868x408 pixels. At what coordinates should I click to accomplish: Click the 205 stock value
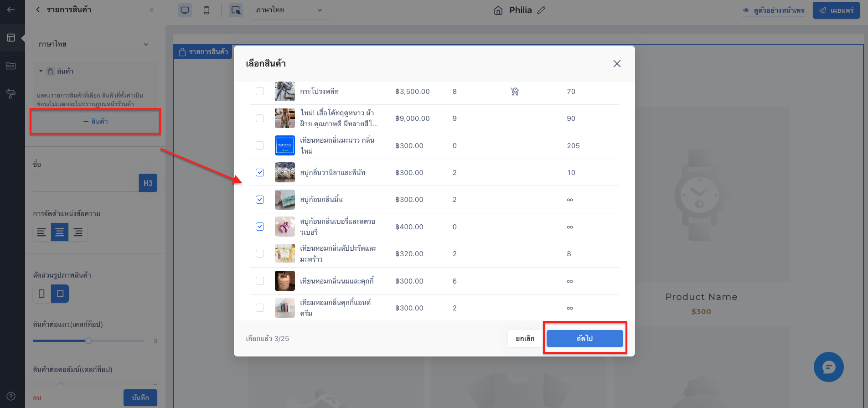pyautogui.click(x=573, y=146)
